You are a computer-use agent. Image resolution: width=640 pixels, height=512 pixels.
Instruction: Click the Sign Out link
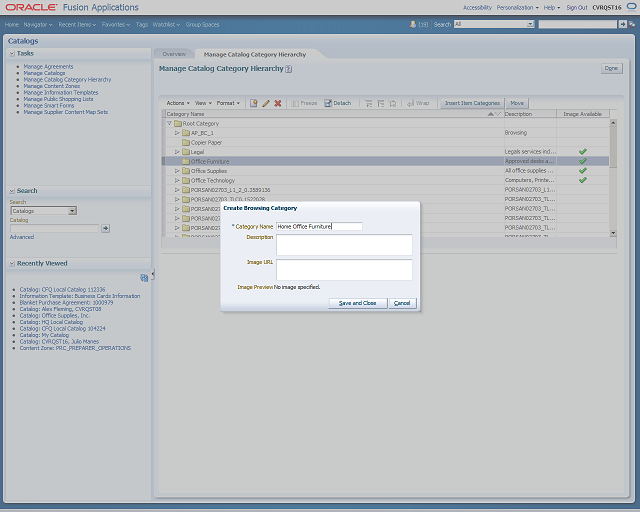click(577, 8)
